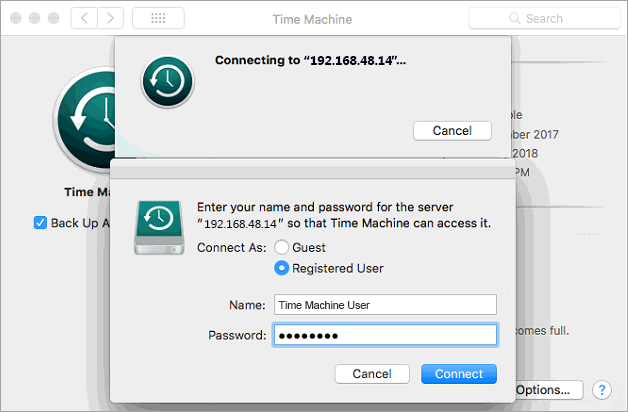Click Time Machine clock icon in Connecting dialog
Viewport: 628px width, 412px height.
pyautogui.click(x=167, y=82)
